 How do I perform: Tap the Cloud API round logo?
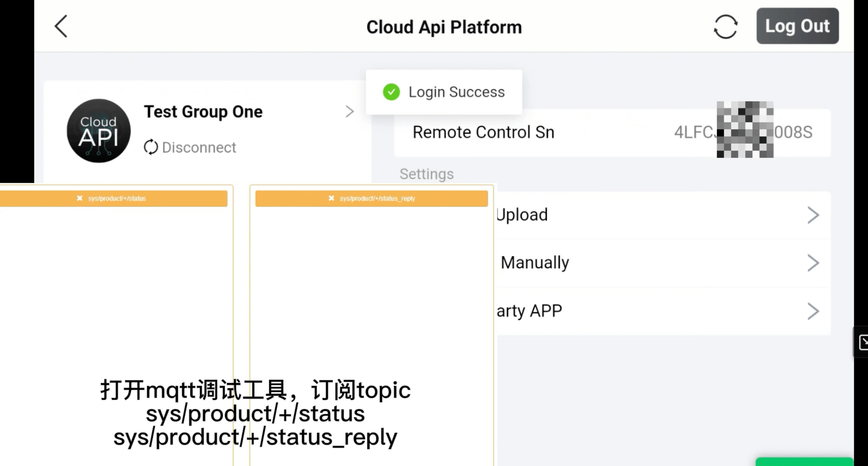point(99,131)
